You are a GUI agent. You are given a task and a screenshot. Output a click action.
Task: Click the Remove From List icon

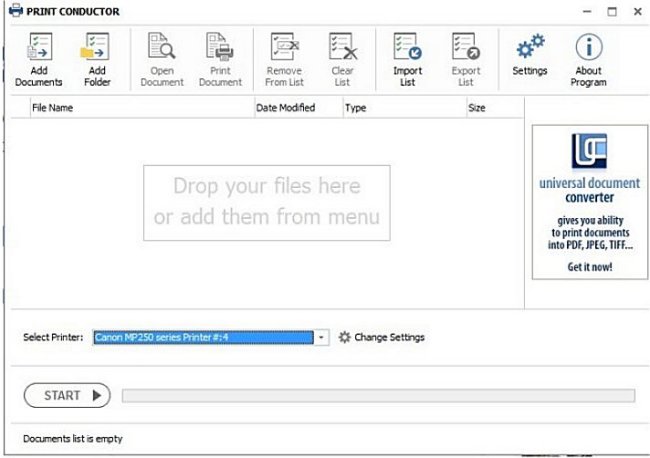click(x=285, y=46)
